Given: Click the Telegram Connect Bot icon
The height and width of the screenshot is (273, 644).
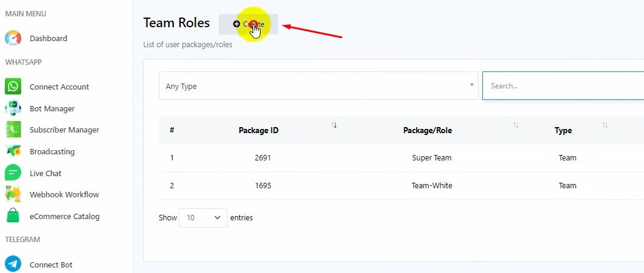Looking at the screenshot, I should click(x=13, y=265).
